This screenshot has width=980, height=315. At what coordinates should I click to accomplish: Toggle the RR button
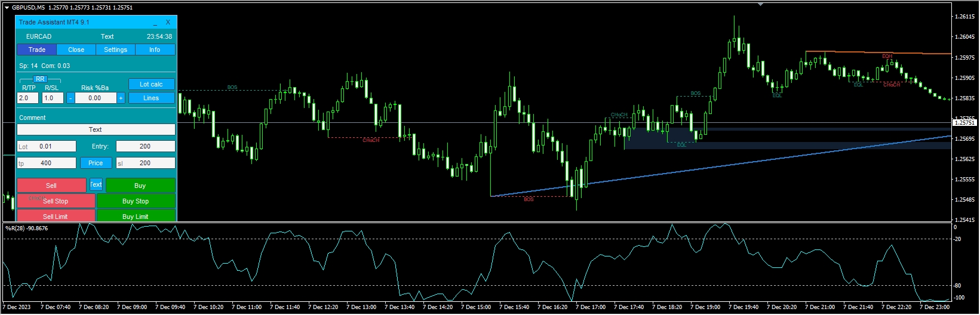40,79
